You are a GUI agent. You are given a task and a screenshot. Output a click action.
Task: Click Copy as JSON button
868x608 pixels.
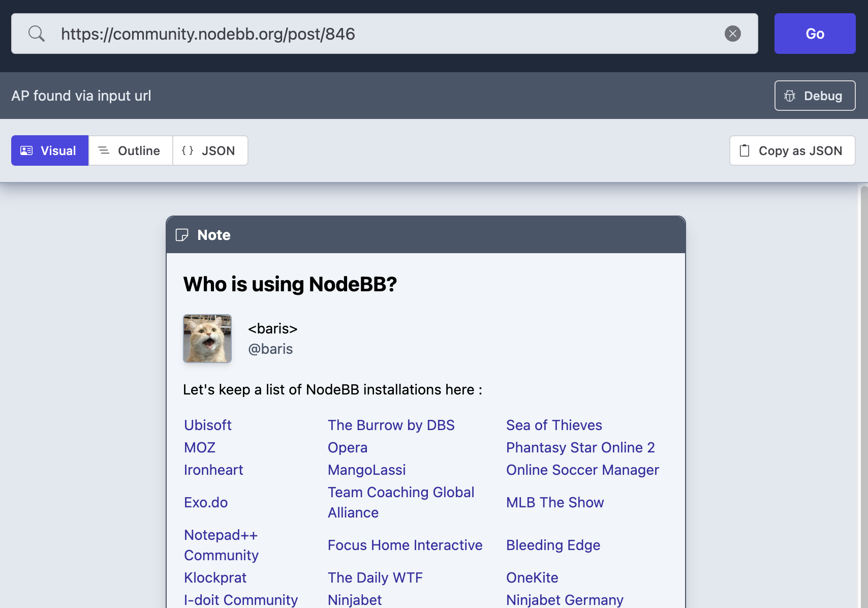[x=792, y=150]
